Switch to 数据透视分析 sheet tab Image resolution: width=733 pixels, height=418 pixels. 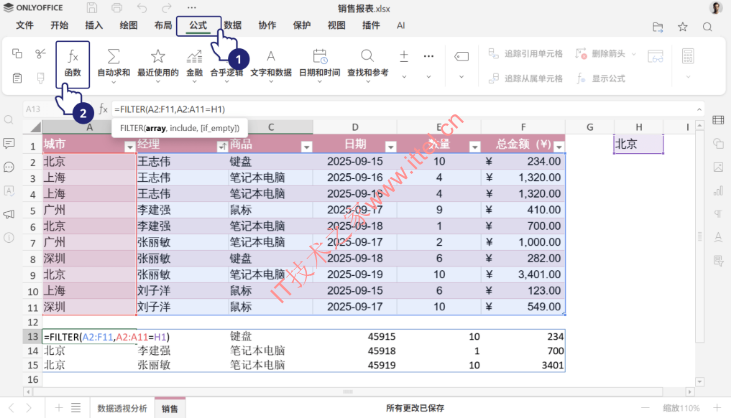pyautogui.click(x=121, y=408)
